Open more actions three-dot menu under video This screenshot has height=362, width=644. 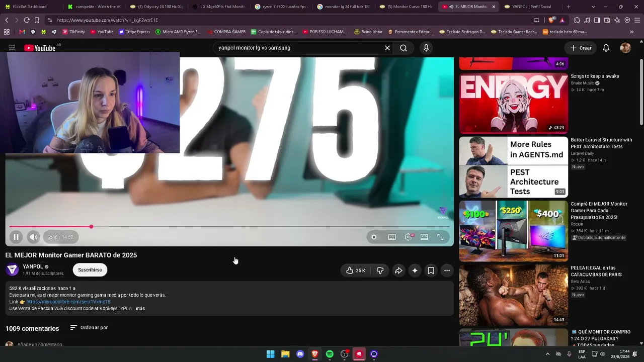click(x=447, y=270)
